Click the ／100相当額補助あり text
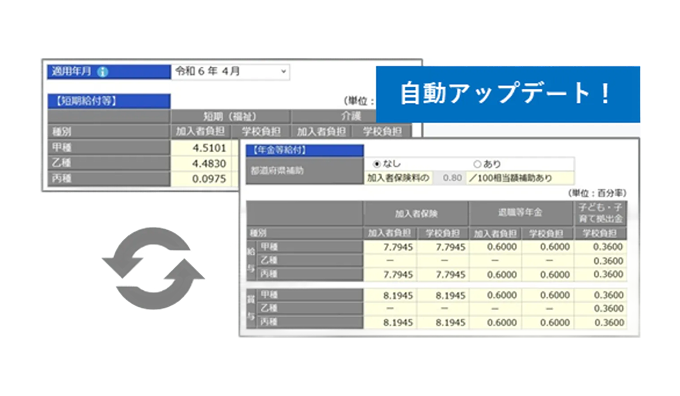The height and width of the screenshot is (396, 680). (510, 178)
